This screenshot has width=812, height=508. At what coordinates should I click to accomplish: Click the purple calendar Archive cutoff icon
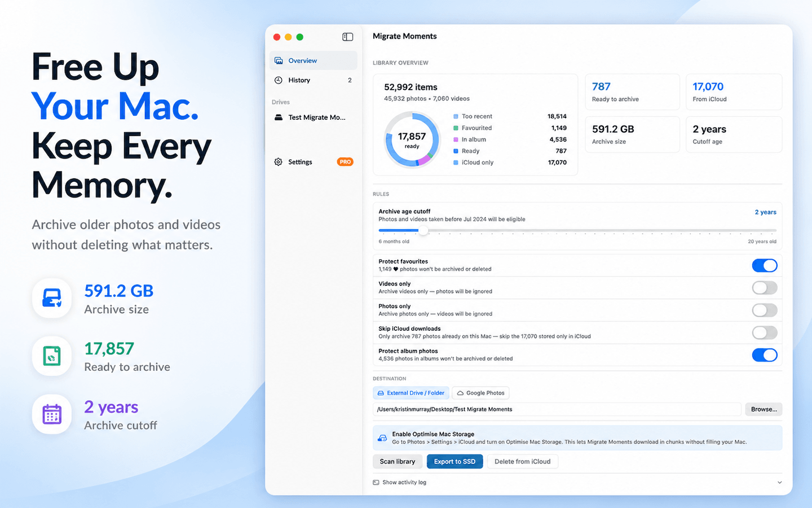coord(52,414)
